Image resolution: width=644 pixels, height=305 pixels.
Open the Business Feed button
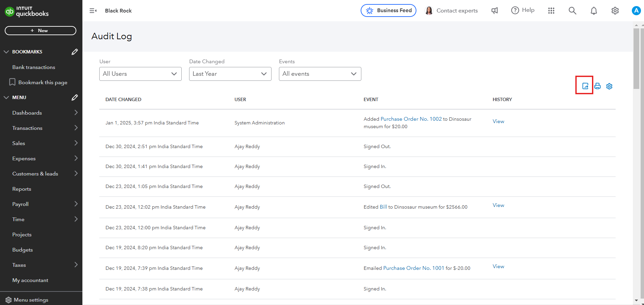tap(388, 10)
